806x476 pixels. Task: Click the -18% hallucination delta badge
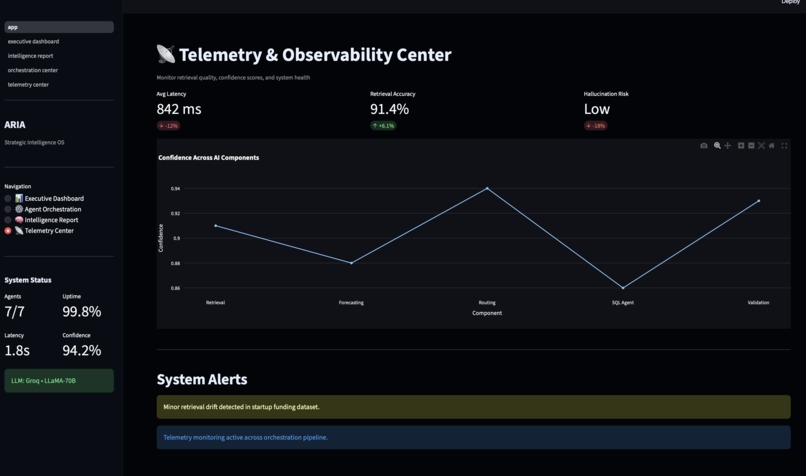click(595, 125)
